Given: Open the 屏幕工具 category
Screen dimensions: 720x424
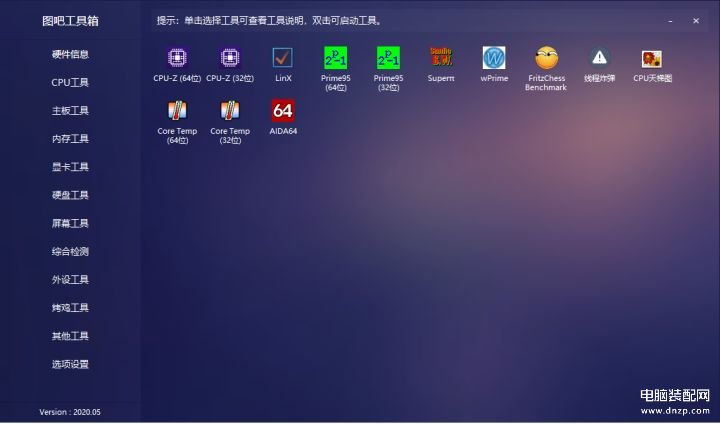Looking at the screenshot, I should pos(70,223).
